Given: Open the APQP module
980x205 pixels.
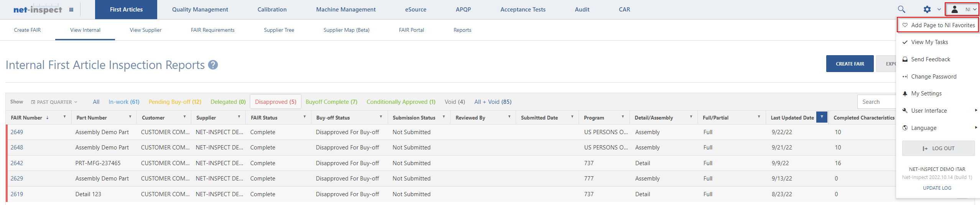Looking at the screenshot, I should pos(463,10).
